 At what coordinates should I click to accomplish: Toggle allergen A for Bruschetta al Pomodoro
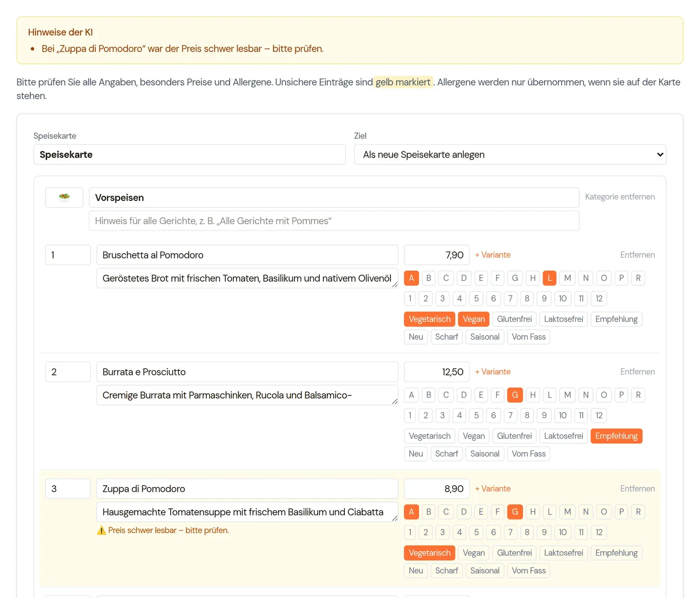411,278
